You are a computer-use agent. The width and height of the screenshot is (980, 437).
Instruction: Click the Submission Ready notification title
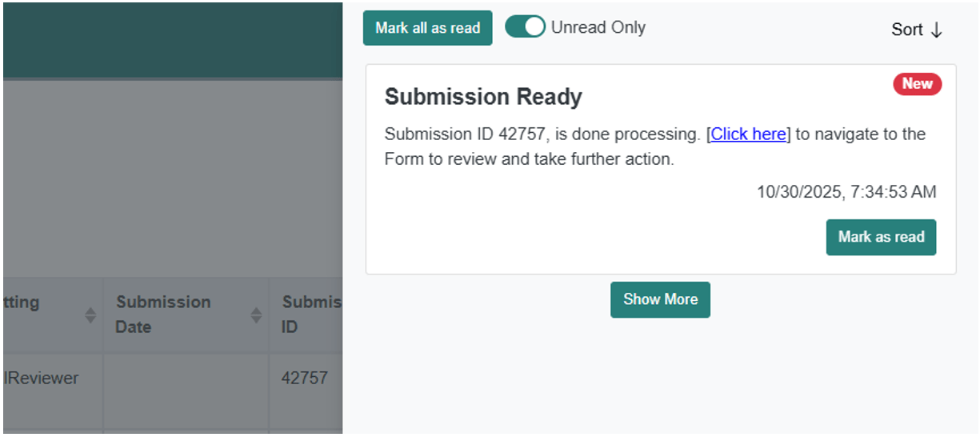click(x=483, y=98)
